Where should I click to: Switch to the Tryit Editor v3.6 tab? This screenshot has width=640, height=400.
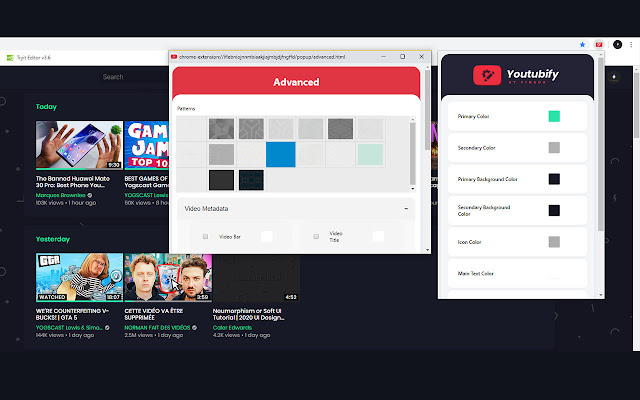point(29,58)
